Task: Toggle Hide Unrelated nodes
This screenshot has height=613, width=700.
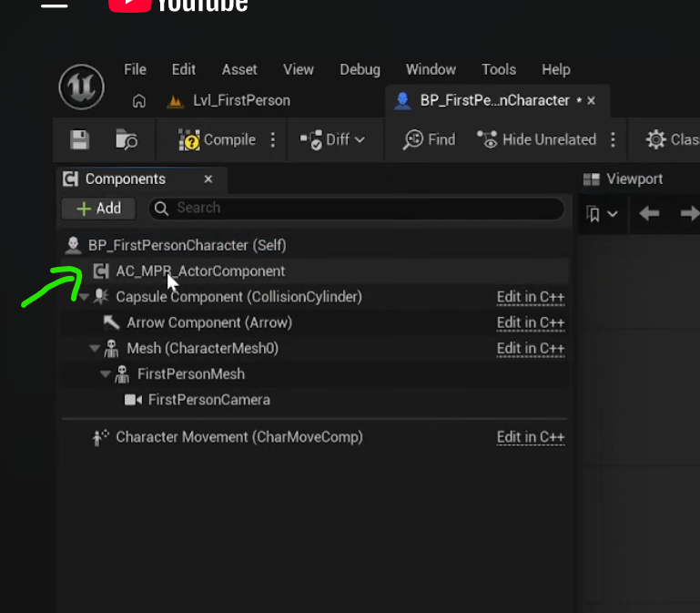Action: [537, 139]
